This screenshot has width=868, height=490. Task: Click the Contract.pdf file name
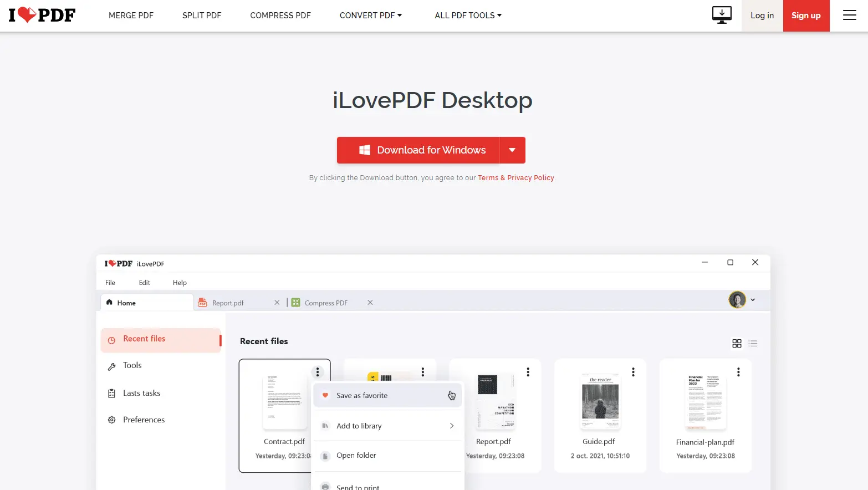284,442
